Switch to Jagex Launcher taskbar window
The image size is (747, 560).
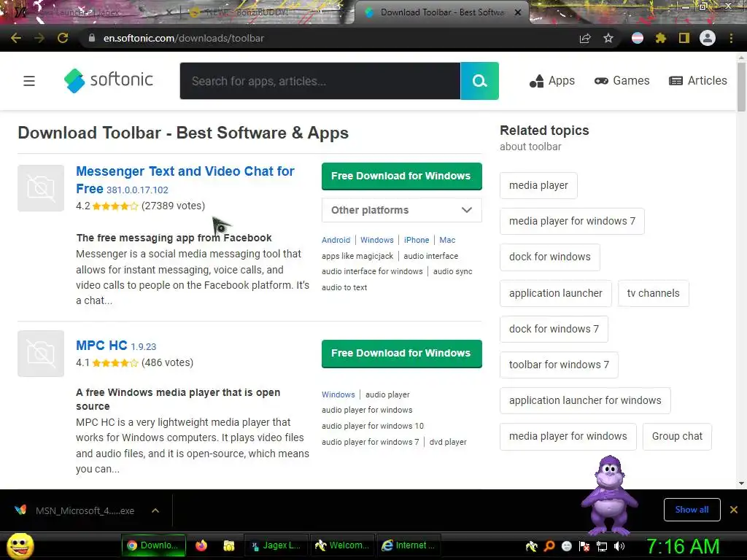coord(276,545)
